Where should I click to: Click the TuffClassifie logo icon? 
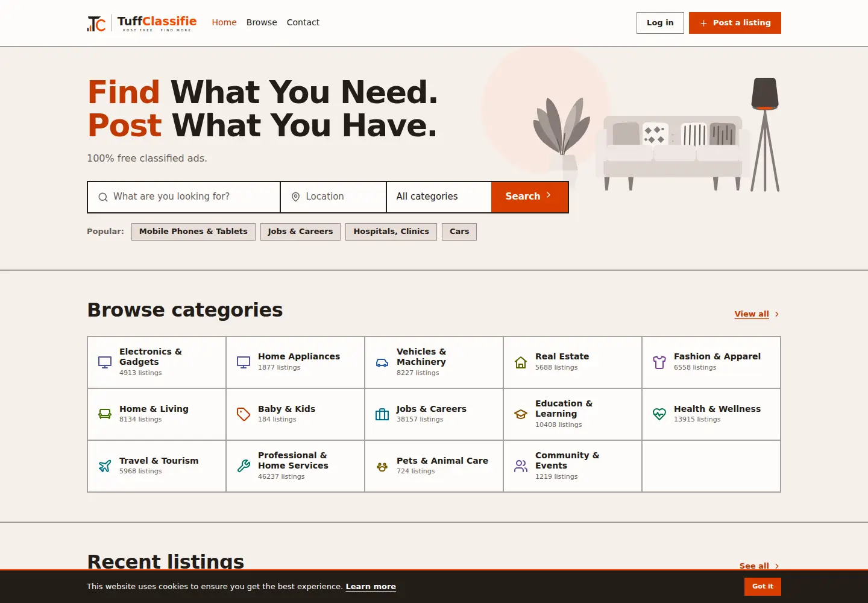pyautogui.click(x=96, y=23)
